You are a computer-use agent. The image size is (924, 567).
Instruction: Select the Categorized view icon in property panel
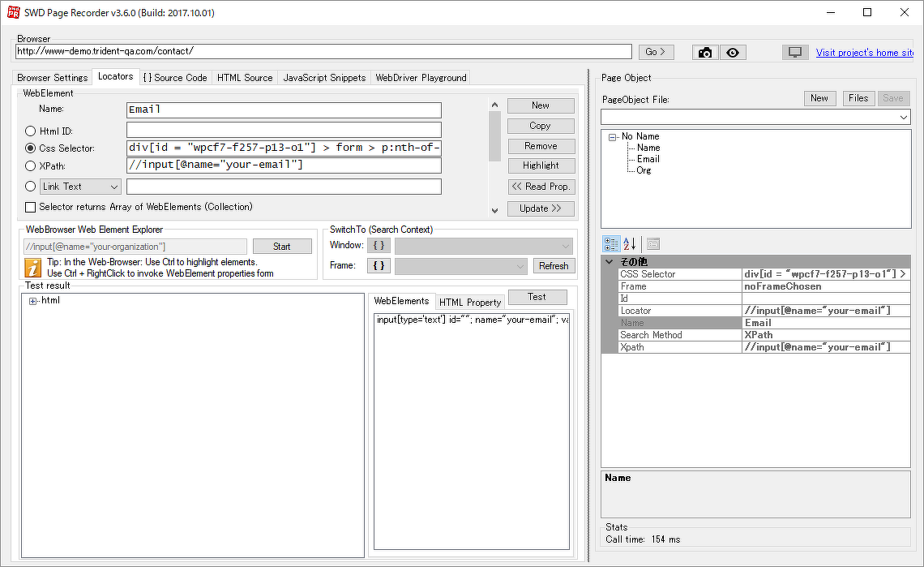coord(611,243)
